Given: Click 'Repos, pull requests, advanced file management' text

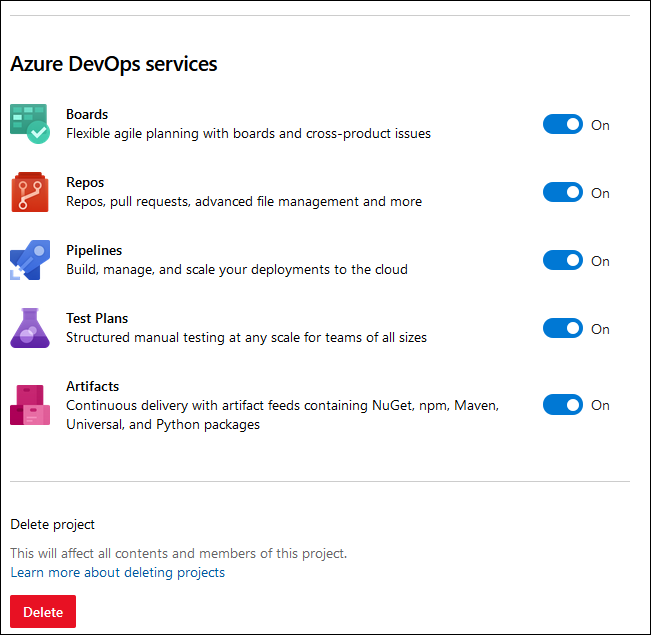Looking at the screenshot, I should point(244,202).
